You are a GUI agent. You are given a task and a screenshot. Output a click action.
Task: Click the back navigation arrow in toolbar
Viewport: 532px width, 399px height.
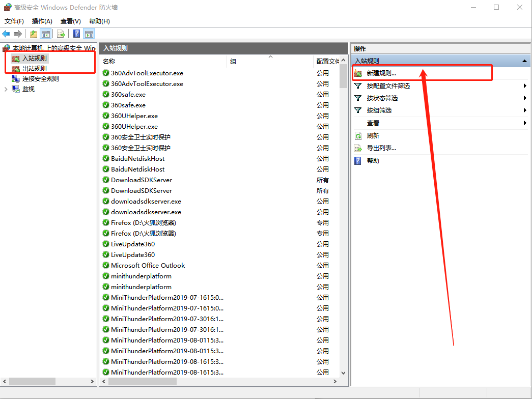pyautogui.click(x=6, y=34)
